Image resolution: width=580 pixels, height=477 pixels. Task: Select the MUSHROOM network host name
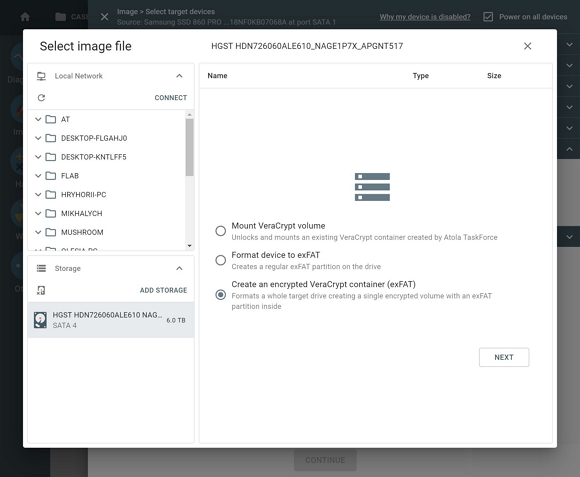(x=82, y=233)
